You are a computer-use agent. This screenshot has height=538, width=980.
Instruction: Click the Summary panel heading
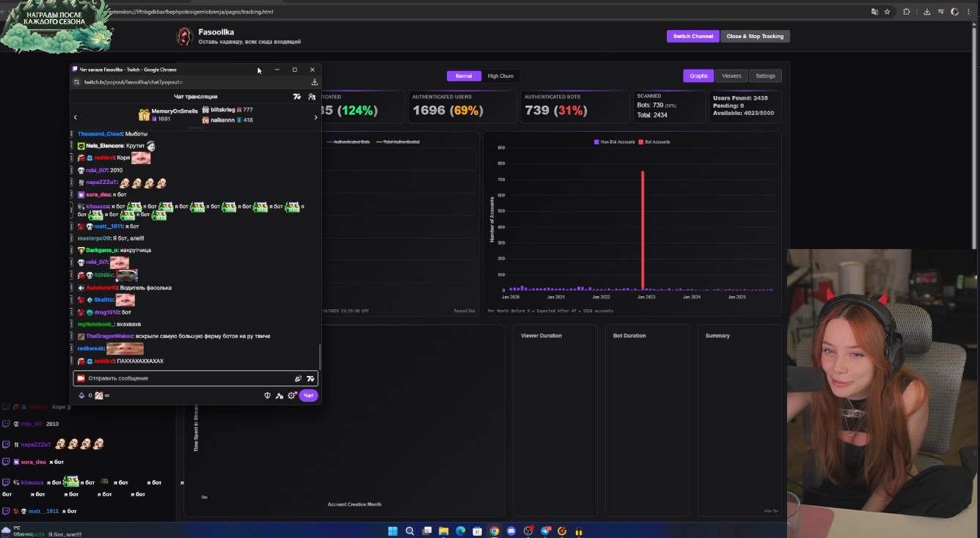tap(717, 336)
